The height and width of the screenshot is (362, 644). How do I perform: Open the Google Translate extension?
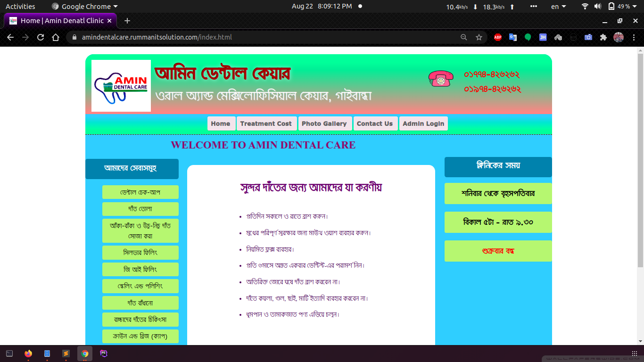(512, 37)
